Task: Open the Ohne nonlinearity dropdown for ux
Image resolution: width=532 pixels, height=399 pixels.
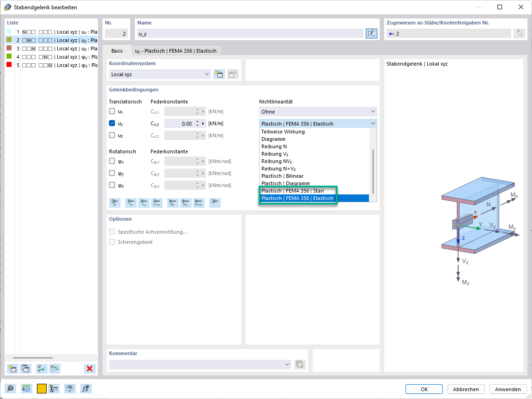Action: coord(318,112)
